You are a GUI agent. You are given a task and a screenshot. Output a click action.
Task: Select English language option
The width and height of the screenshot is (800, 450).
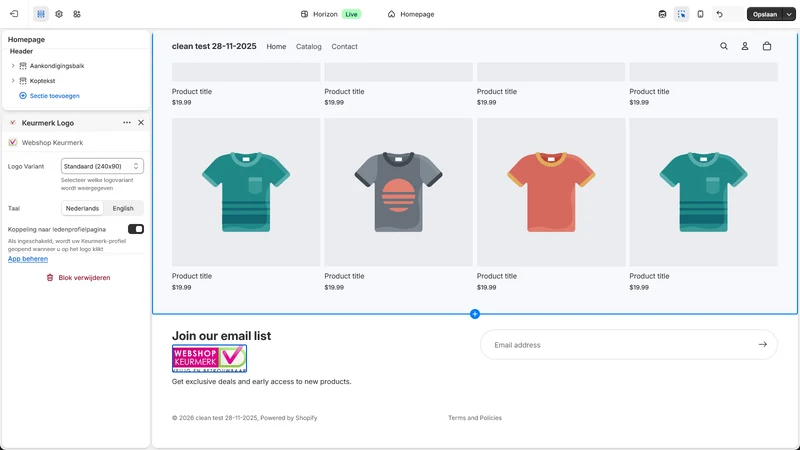tap(123, 208)
